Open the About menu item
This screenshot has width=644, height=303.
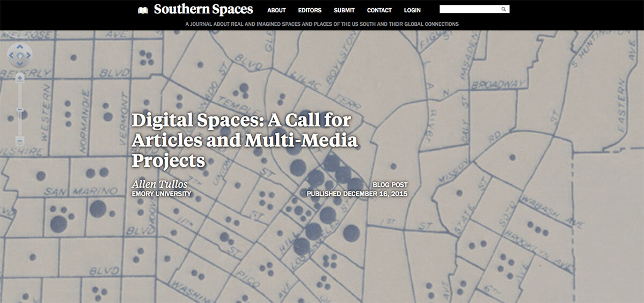tap(276, 10)
